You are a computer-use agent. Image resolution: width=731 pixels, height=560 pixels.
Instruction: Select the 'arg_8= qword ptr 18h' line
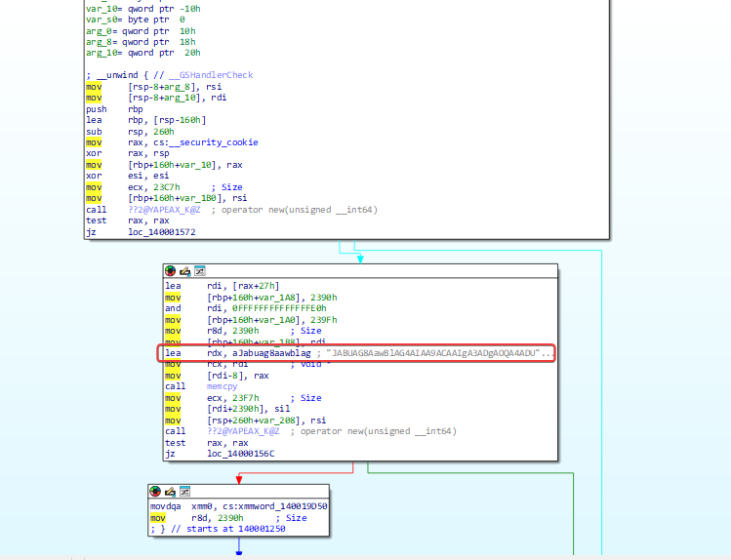click(141, 42)
